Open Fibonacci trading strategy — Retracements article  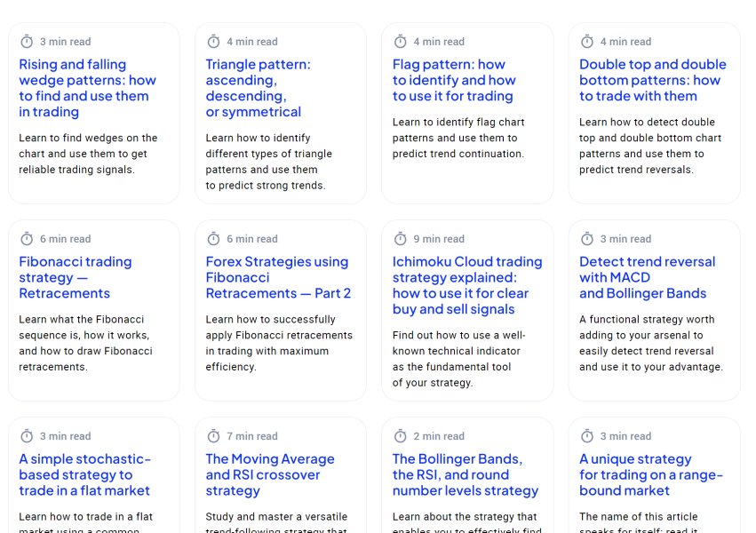pos(75,277)
